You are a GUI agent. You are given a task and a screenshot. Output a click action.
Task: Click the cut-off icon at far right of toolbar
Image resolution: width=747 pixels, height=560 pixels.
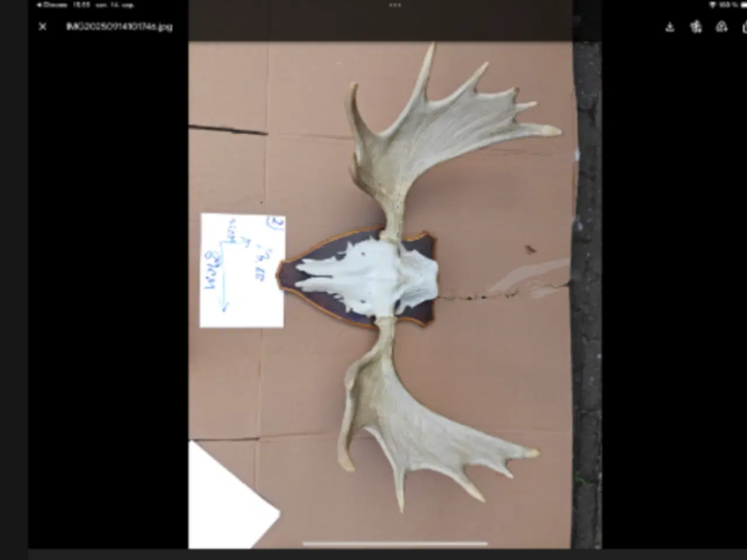743,26
